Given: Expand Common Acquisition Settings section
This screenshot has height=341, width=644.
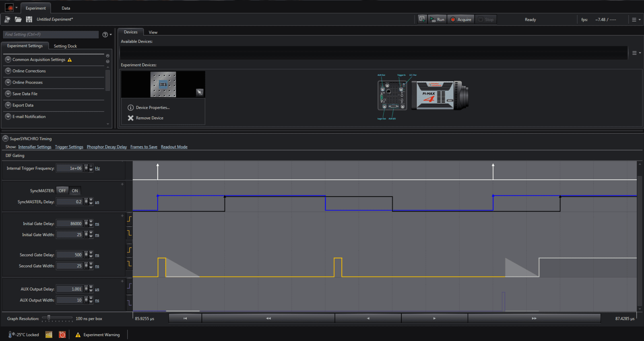Looking at the screenshot, I should coord(8,60).
